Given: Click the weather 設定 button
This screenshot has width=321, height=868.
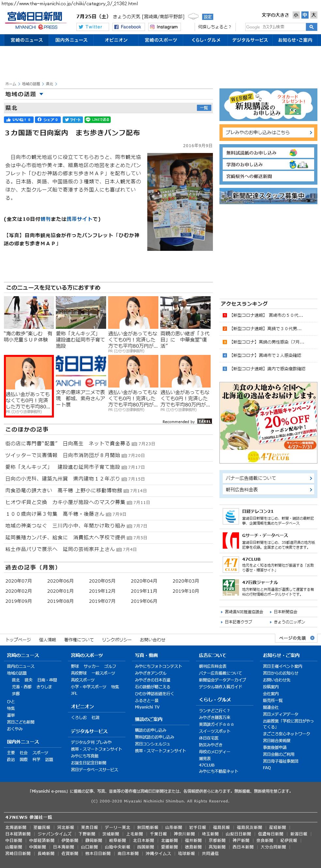Looking at the screenshot, I should click(208, 17).
